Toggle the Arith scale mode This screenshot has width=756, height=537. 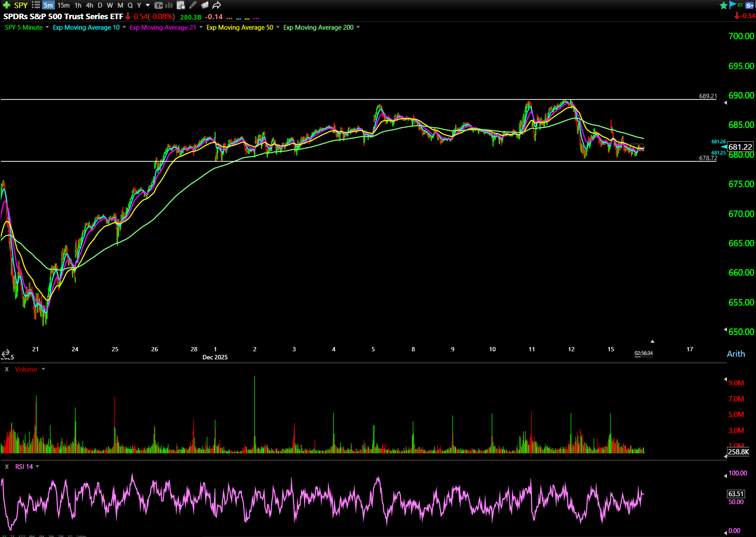tap(736, 354)
